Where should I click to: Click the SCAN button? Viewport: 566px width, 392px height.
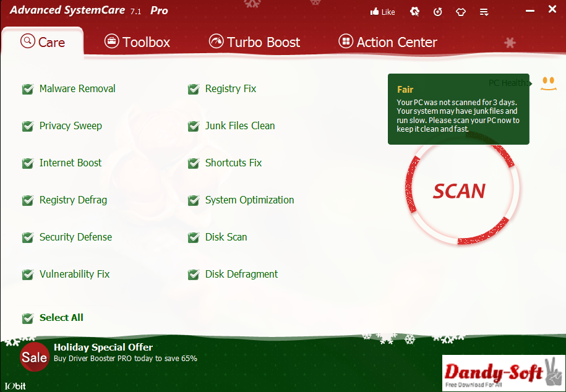(x=459, y=192)
